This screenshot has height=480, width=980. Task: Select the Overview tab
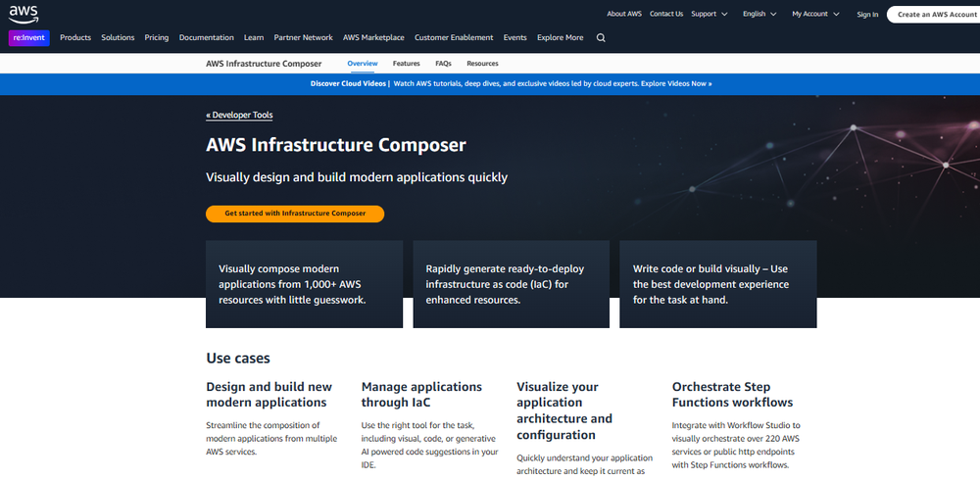(363, 64)
